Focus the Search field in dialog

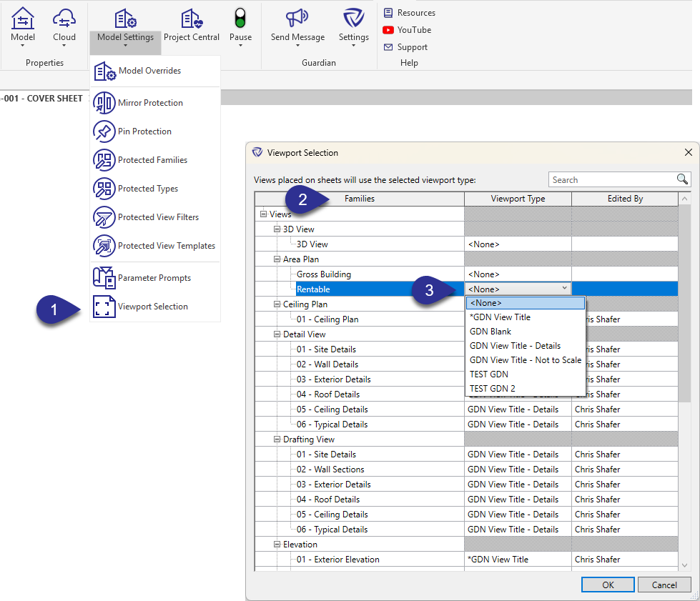point(613,180)
